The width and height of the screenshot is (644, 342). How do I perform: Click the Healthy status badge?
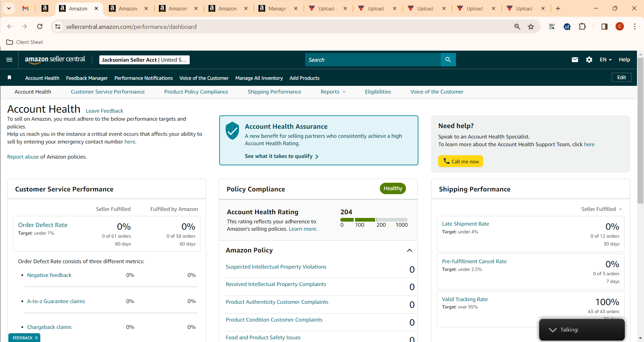(x=393, y=188)
